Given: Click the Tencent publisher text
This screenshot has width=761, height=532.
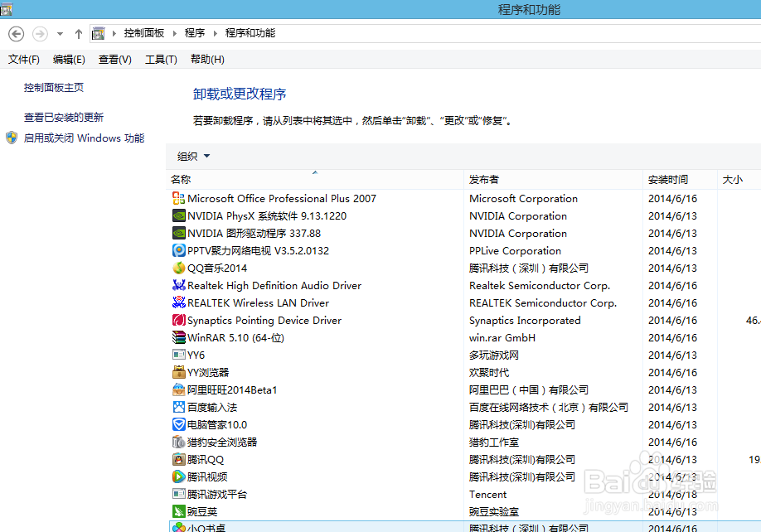Looking at the screenshot, I should point(487,494).
